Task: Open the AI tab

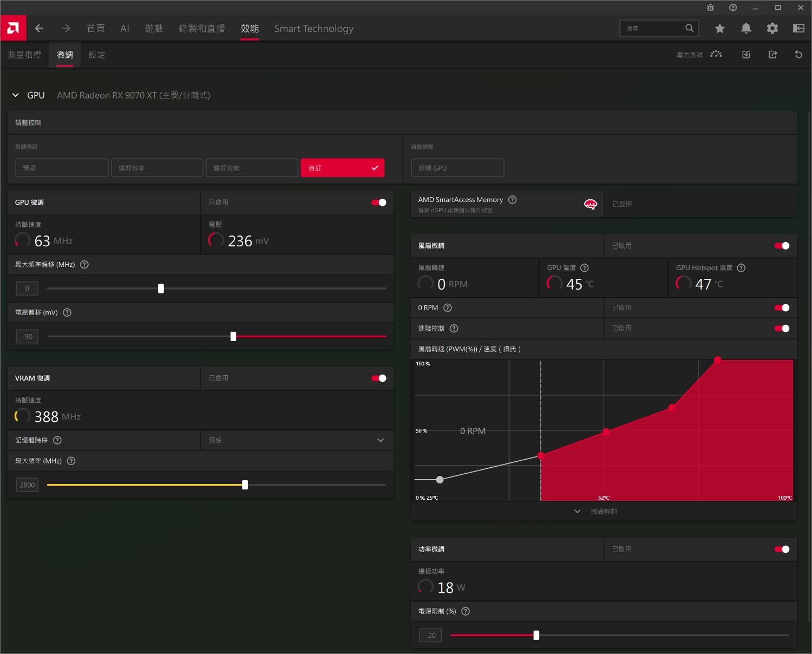Action: pyautogui.click(x=125, y=28)
